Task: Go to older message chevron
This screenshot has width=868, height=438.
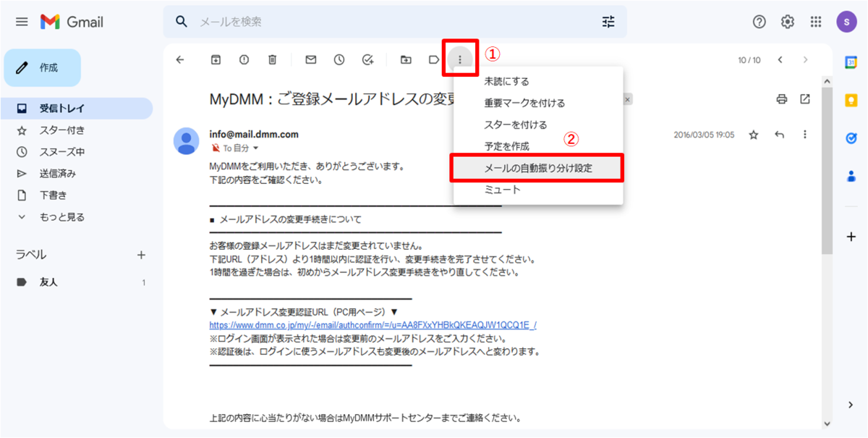Action: coord(805,60)
